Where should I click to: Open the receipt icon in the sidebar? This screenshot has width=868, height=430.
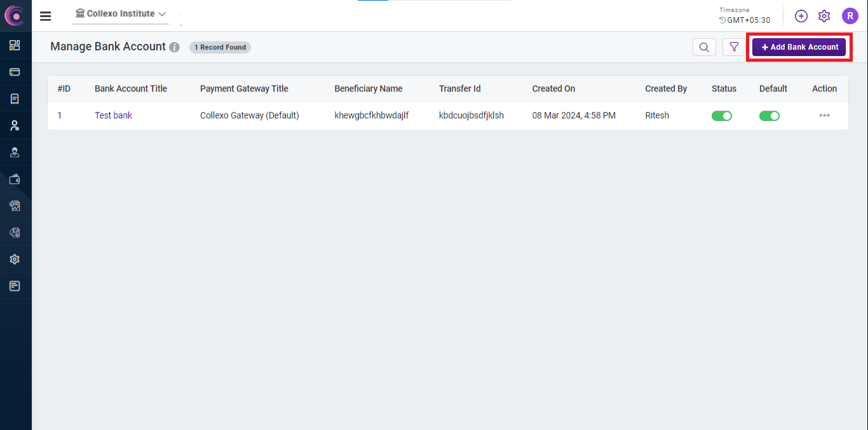pyautogui.click(x=15, y=99)
